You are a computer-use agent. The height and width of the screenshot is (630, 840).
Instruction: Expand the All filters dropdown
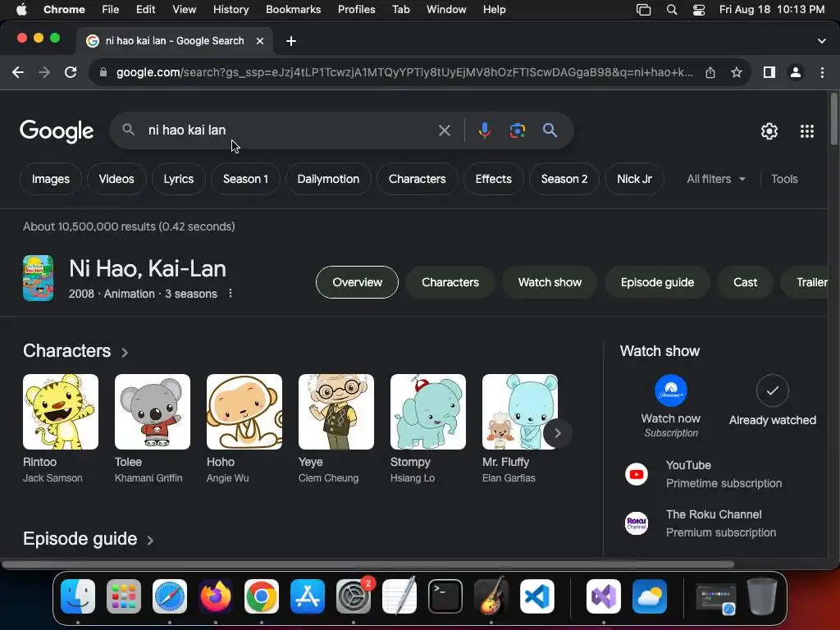(x=715, y=179)
